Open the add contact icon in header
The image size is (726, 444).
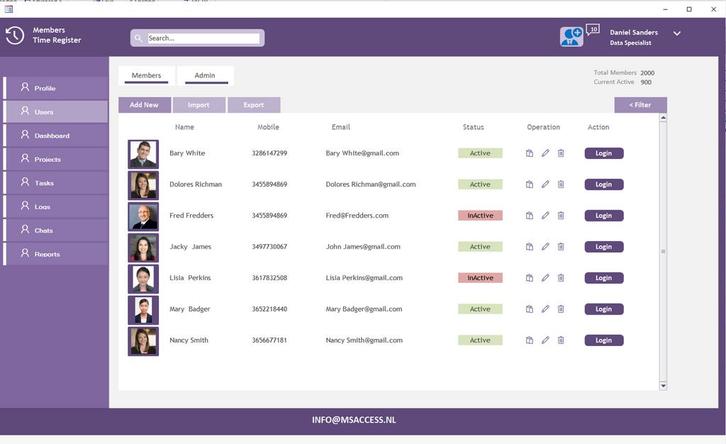(x=571, y=37)
